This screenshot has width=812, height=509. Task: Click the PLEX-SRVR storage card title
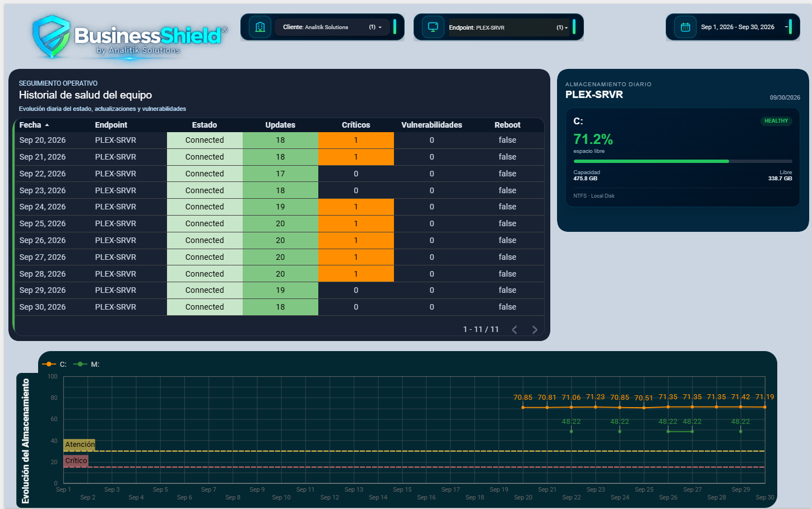(x=594, y=95)
